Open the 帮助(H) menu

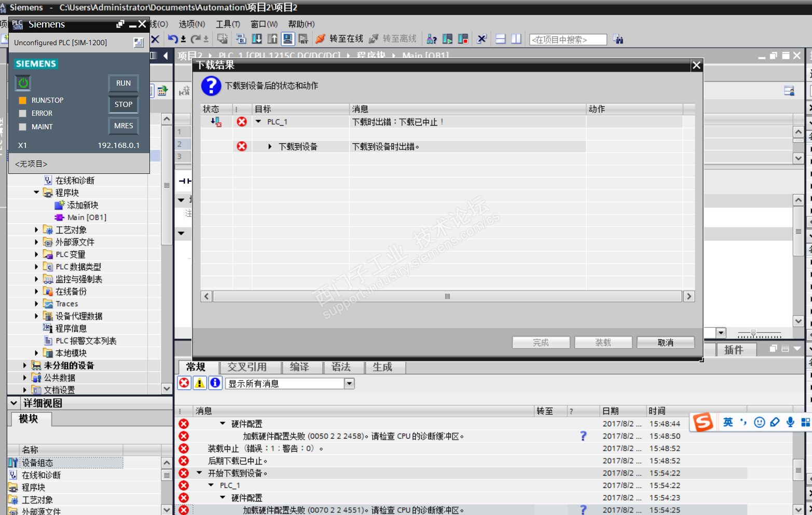click(x=301, y=24)
